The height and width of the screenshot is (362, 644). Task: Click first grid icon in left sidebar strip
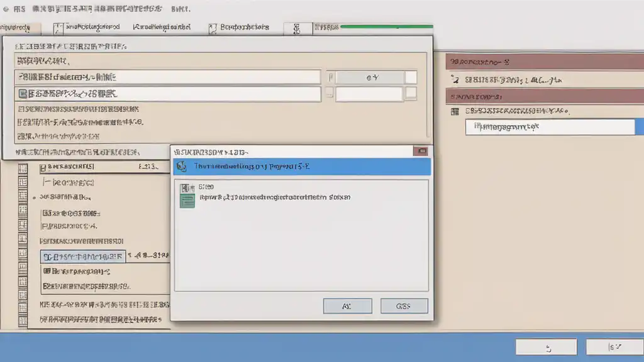click(23, 168)
